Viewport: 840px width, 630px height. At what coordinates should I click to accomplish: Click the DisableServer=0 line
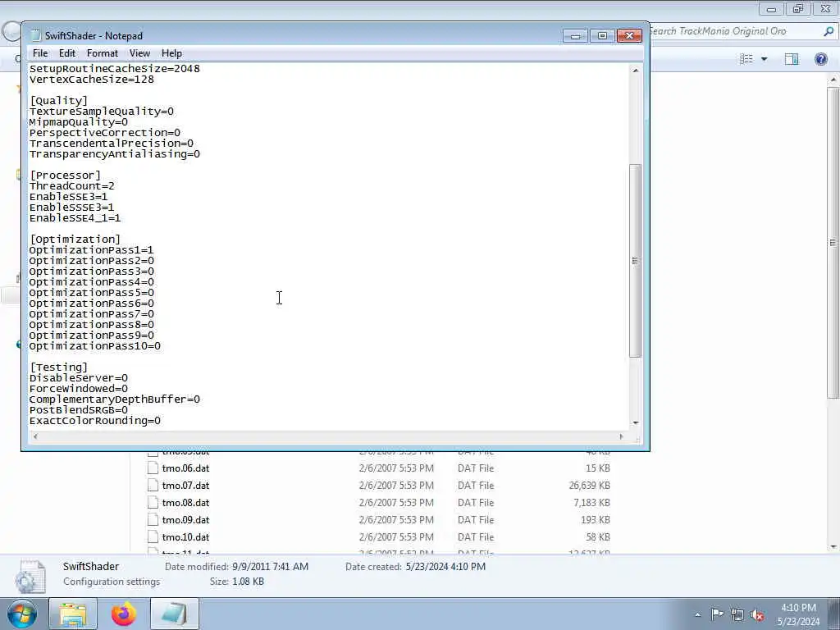click(78, 378)
